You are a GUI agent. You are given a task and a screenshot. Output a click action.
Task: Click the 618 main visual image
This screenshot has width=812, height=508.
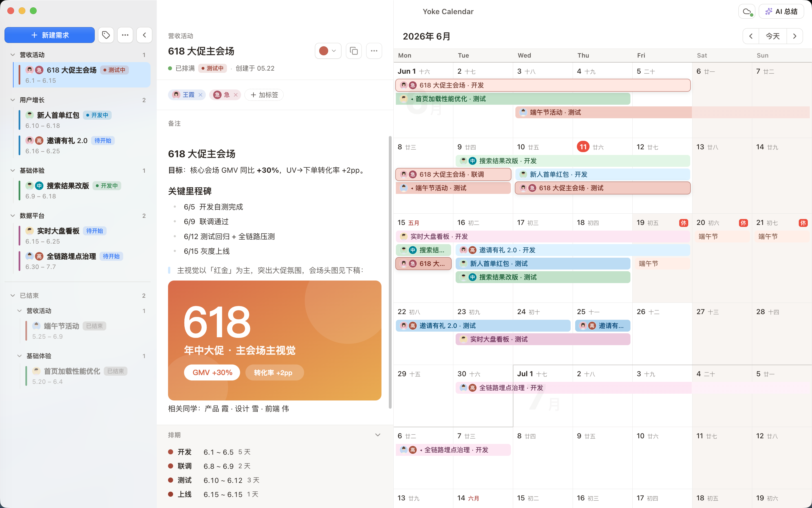(x=274, y=340)
